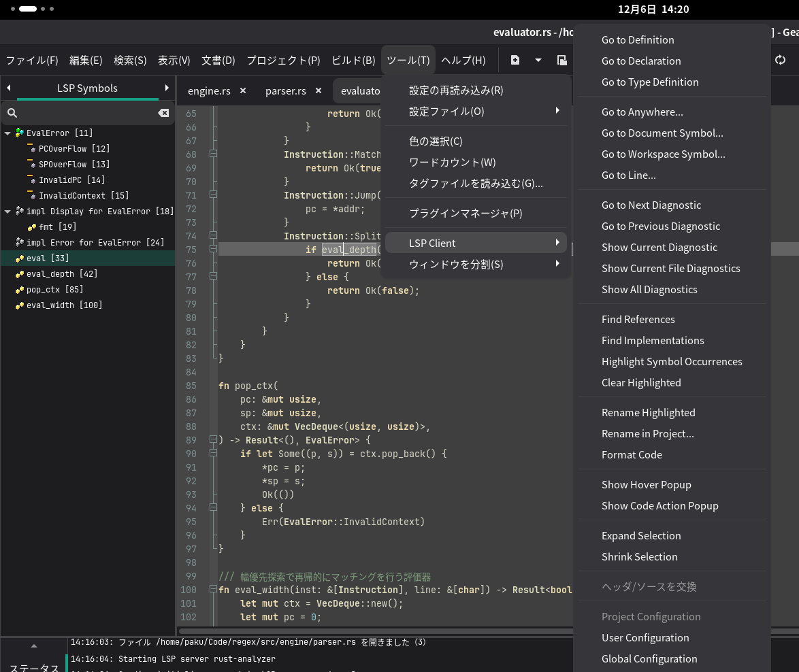Toggle the fold marker on line 94
This screenshot has height=672, width=799.
(213, 508)
